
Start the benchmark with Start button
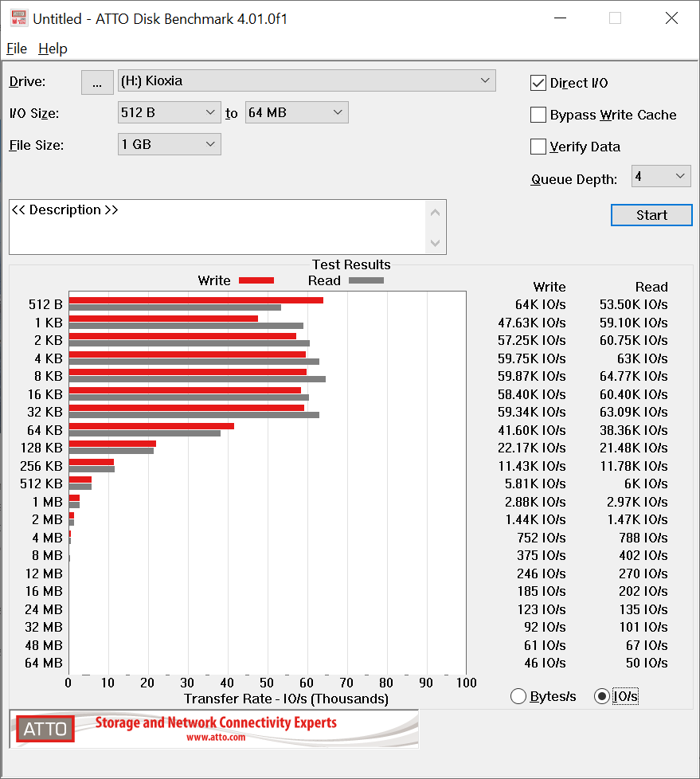click(651, 215)
